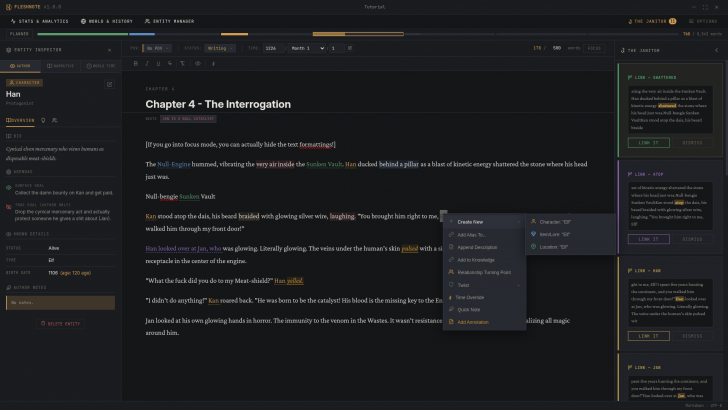
Task: Click the outlined orange current chapter segment
Action: pos(358,34)
